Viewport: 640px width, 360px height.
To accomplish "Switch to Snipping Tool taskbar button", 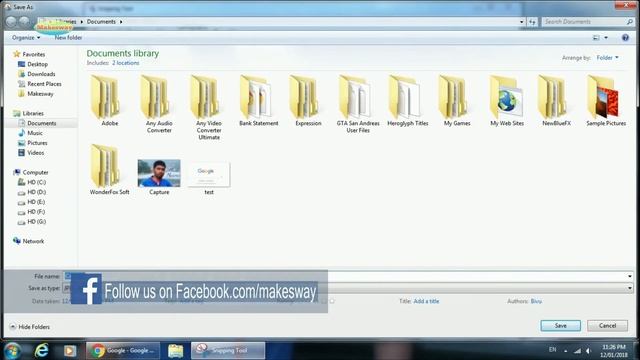I will [228, 351].
